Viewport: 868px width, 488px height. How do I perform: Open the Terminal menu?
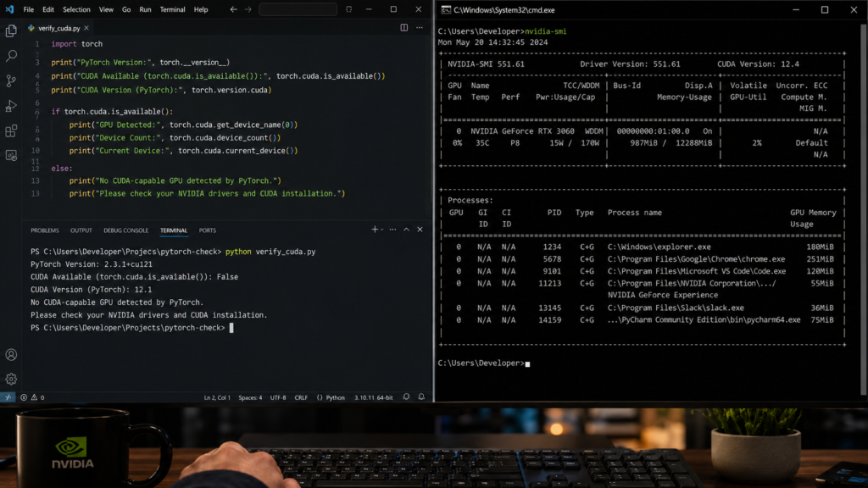click(172, 9)
